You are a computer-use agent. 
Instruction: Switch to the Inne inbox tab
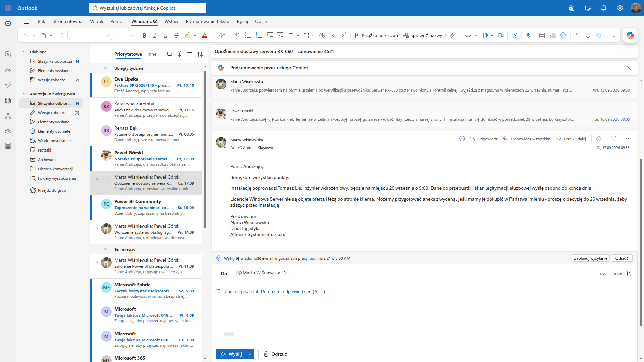(152, 54)
